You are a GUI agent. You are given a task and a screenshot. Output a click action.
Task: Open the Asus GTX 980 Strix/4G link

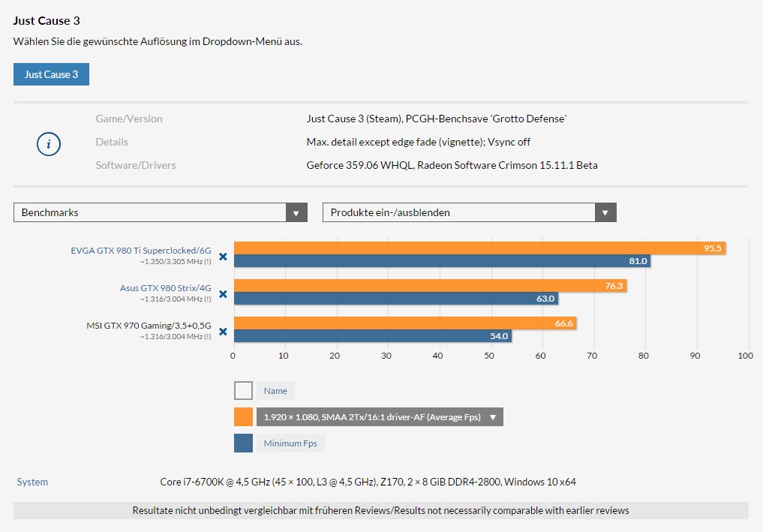point(166,287)
